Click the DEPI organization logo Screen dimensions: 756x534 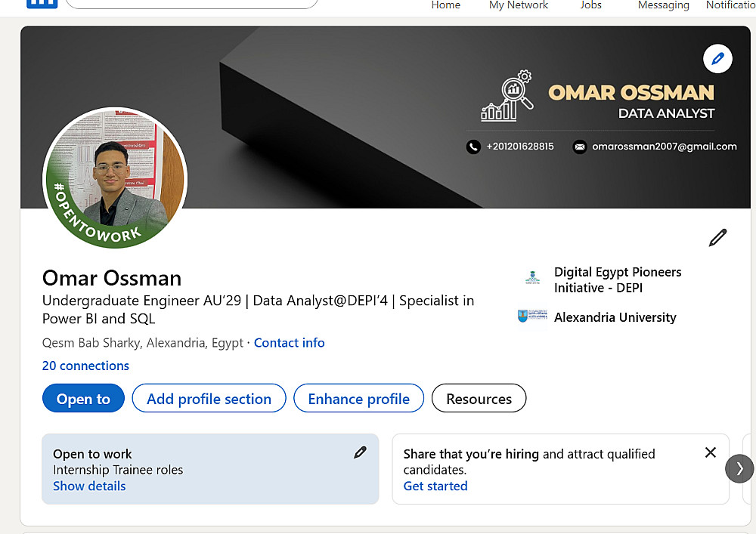pos(532,278)
